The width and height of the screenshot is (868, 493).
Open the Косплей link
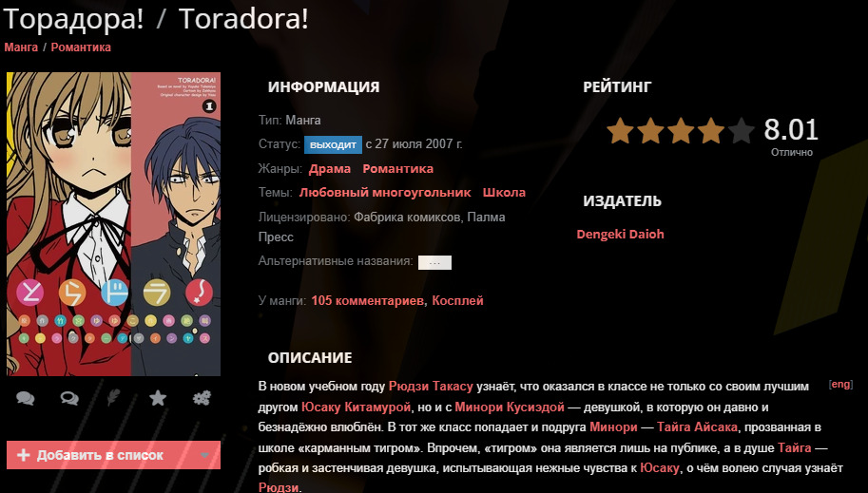[458, 300]
